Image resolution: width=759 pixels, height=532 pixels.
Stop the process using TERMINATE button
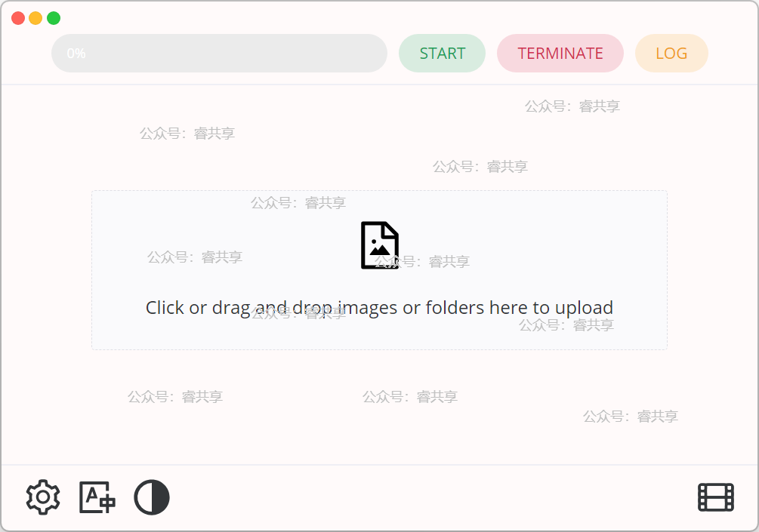(x=560, y=53)
